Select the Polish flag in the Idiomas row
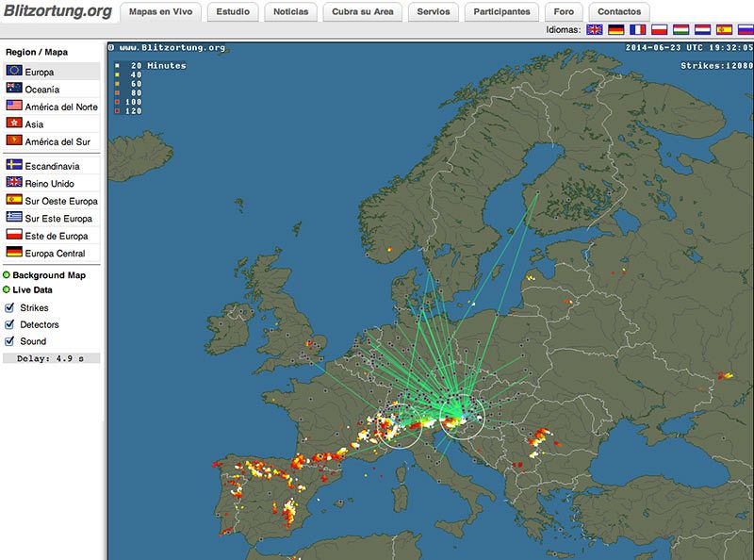The width and height of the screenshot is (754, 560). pos(660,30)
